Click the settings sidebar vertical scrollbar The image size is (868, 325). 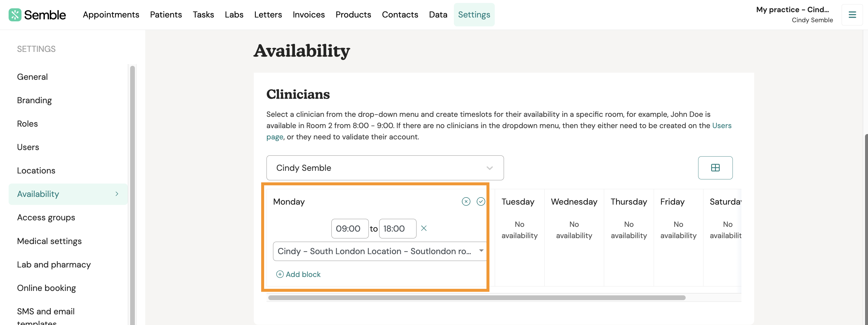[133, 195]
